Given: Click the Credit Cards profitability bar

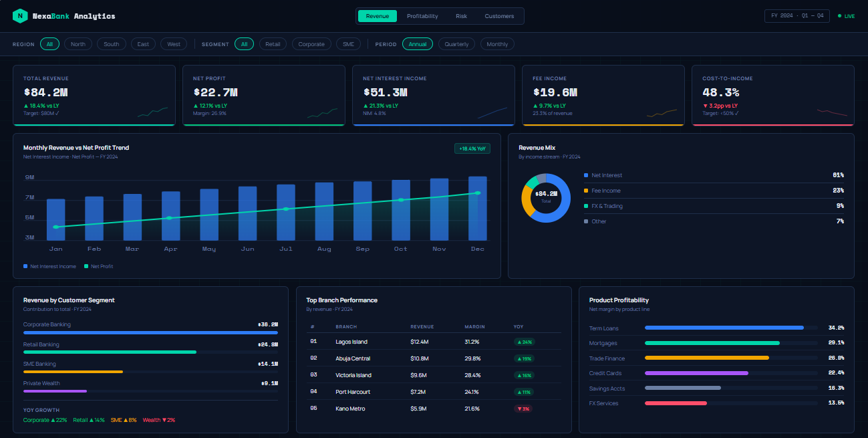Looking at the screenshot, I should coord(731,373).
